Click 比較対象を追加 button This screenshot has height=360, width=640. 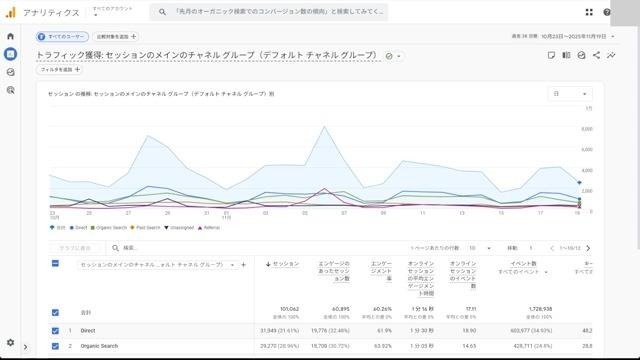[116, 37]
